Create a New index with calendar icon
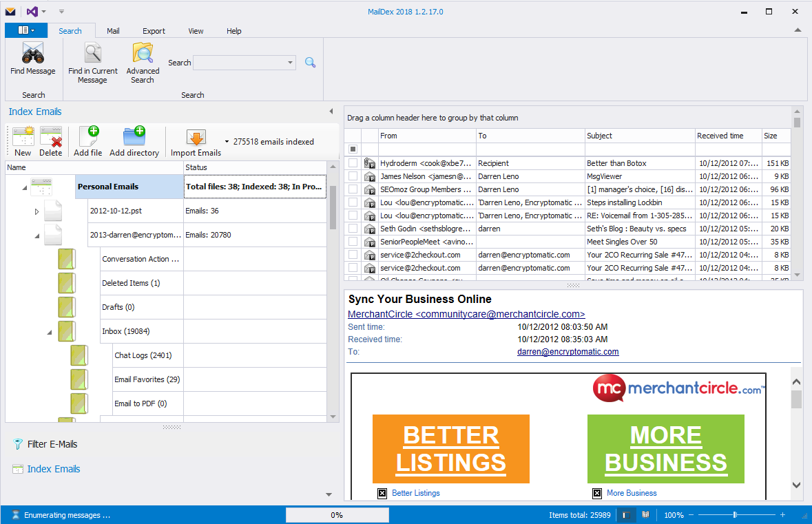 pyautogui.click(x=23, y=137)
